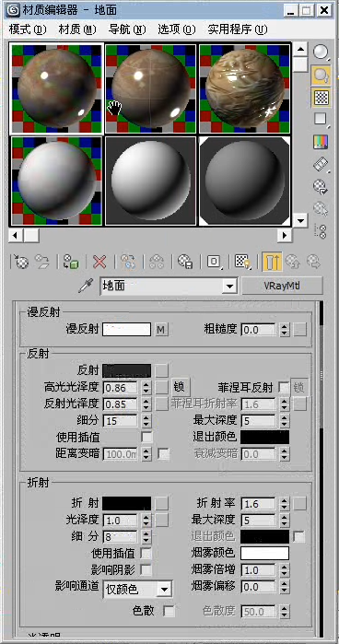Image resolution: width=339 pixels, height=644 pixels.
Task: Toggle the 锁 button beside 菲涅耳反射
Action: click(x=299, y=387)
